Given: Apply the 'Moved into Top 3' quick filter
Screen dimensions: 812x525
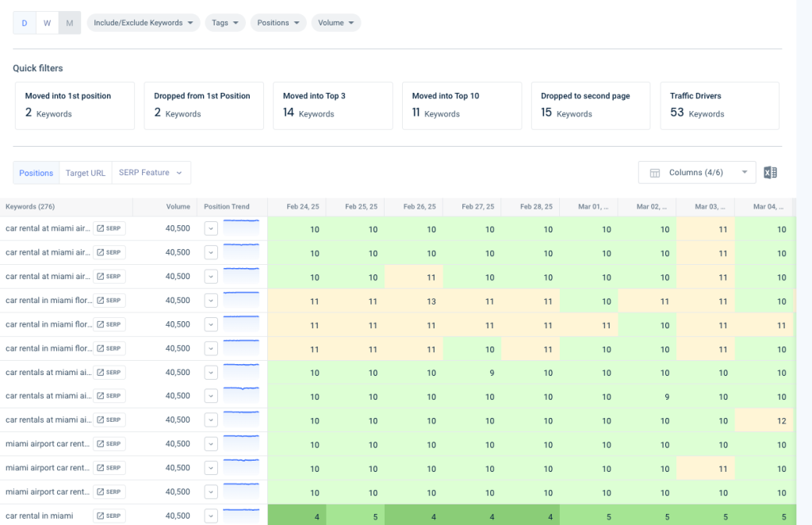Looking at the screenshot, I should [x=332, y=105].
